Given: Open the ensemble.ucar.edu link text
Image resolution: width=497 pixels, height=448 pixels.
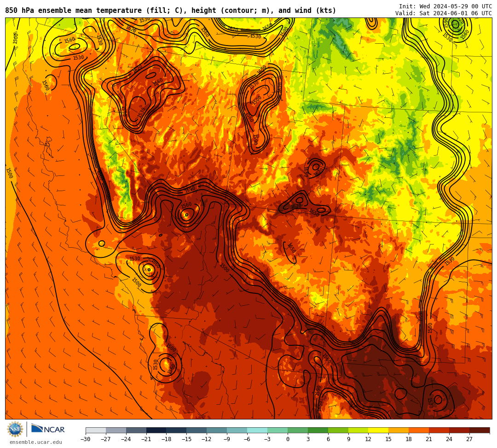Looking at the screenshot, I should [36, 442].
